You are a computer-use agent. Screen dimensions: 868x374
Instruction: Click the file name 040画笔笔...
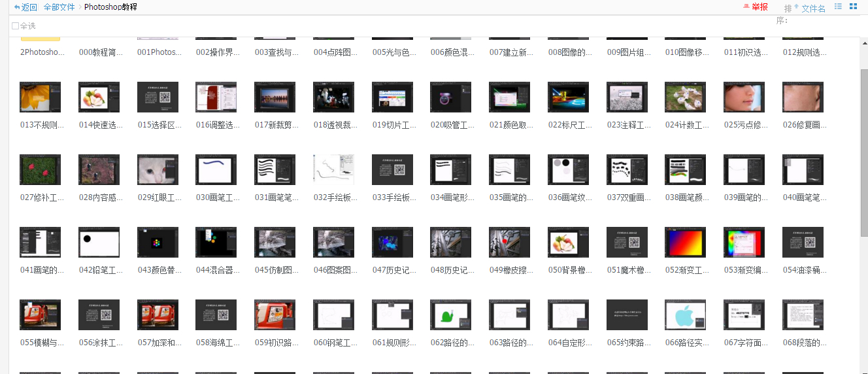click(805, 197)
